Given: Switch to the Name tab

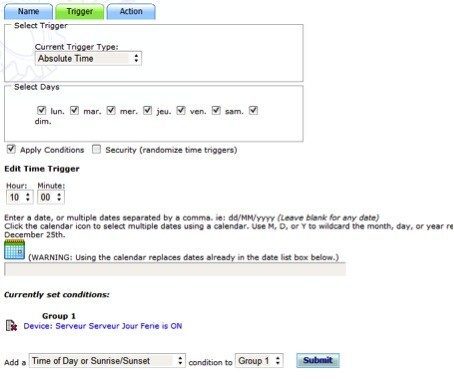Looking at the screenshot, I should [x=28, y=12].
